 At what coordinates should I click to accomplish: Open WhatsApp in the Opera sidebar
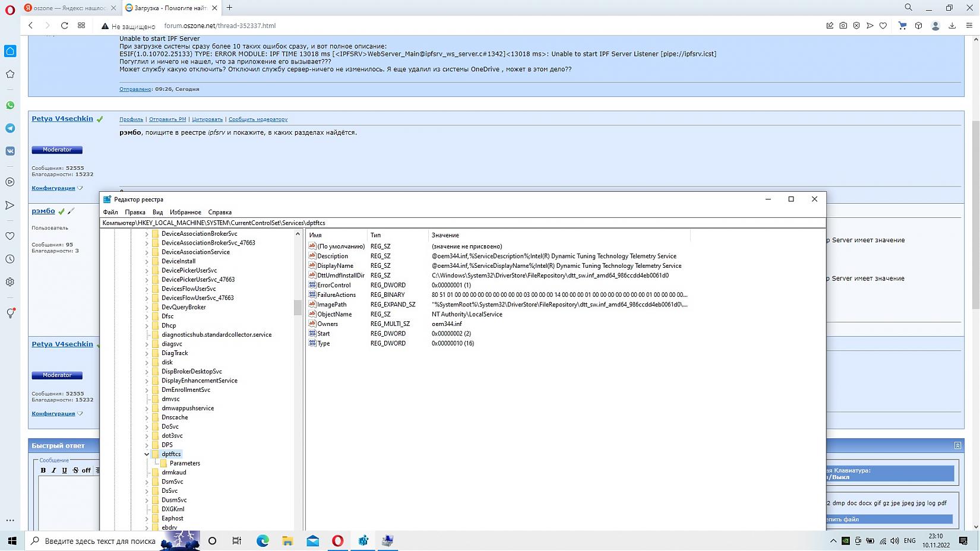click(x=10, y=105)
